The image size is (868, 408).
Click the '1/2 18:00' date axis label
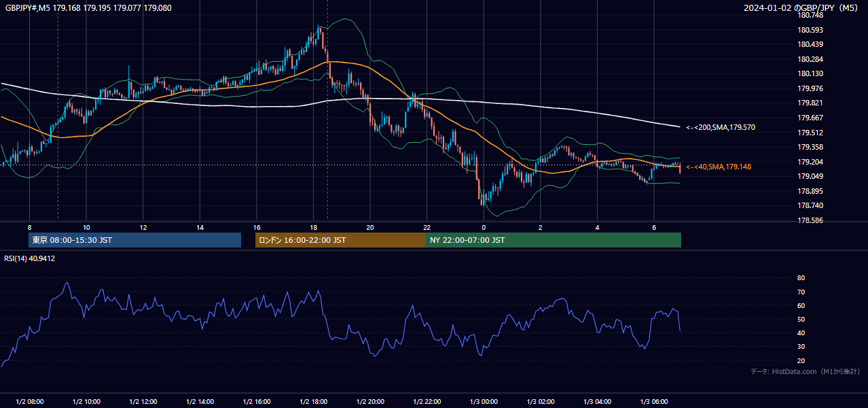313,402
